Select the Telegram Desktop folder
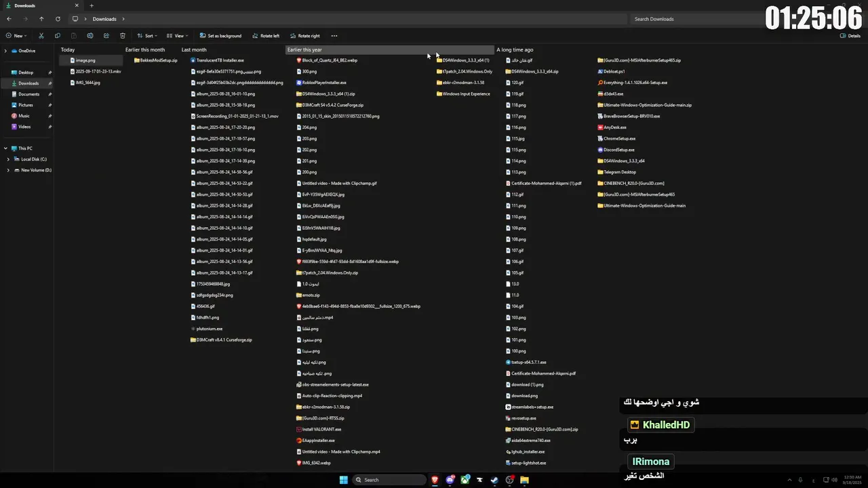868x488 pixels. point(616,172)
